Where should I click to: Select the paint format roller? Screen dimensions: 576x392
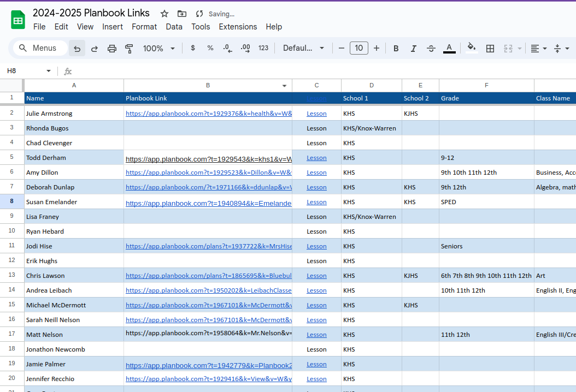point(130,48)
